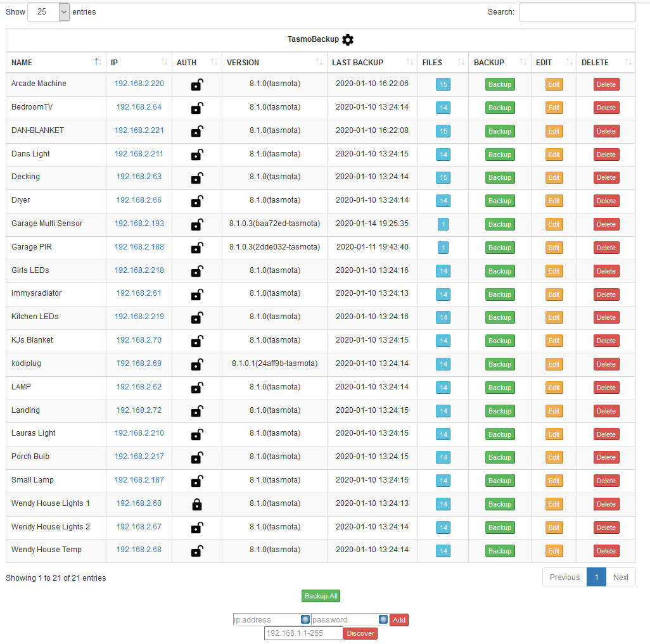650x644 pixels.
Task: Edit the DAN-BLANKET entry
Action: pos(554,131)
